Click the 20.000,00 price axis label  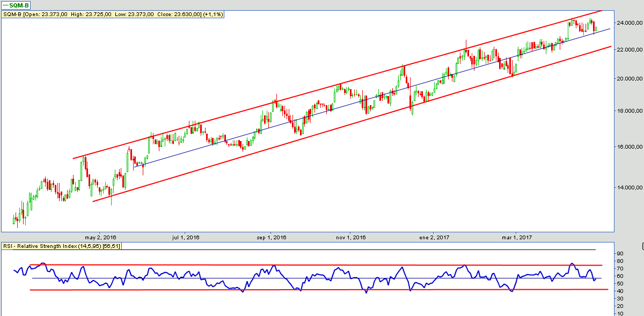tap(630, 78)
